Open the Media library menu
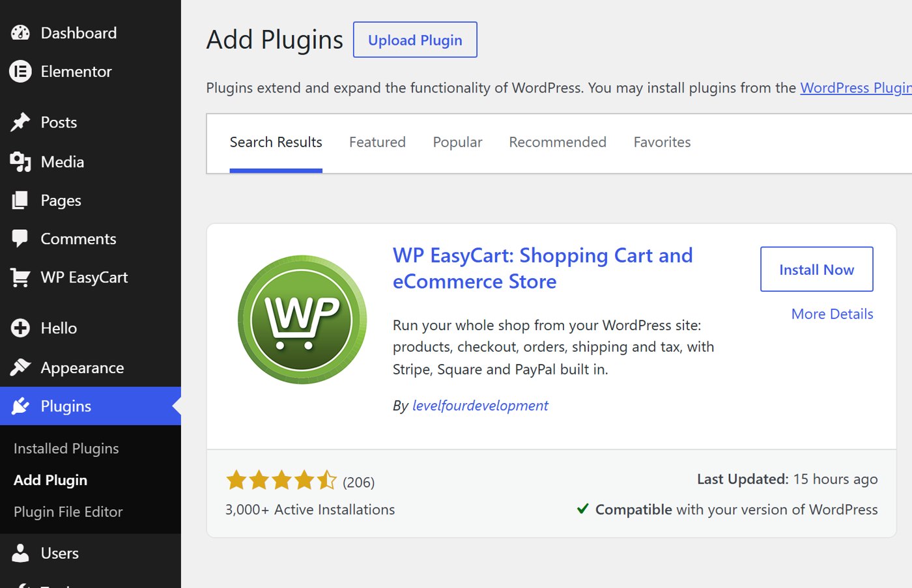The height and width of the screenshot is (588, 912). 63,161
